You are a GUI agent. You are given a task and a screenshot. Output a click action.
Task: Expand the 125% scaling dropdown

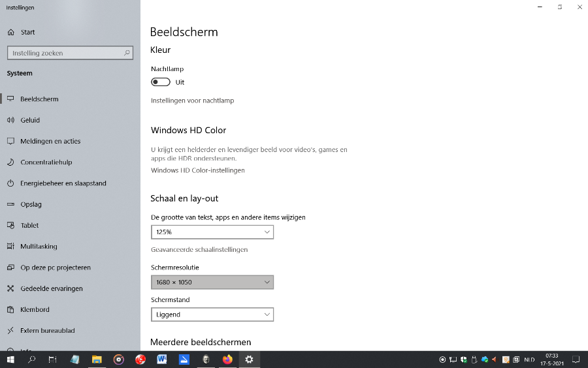pos(212,232)
